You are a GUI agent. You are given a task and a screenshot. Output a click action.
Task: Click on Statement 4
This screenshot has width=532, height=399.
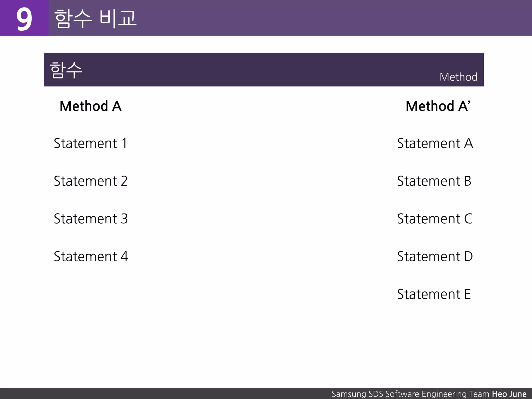click(91, 256)
